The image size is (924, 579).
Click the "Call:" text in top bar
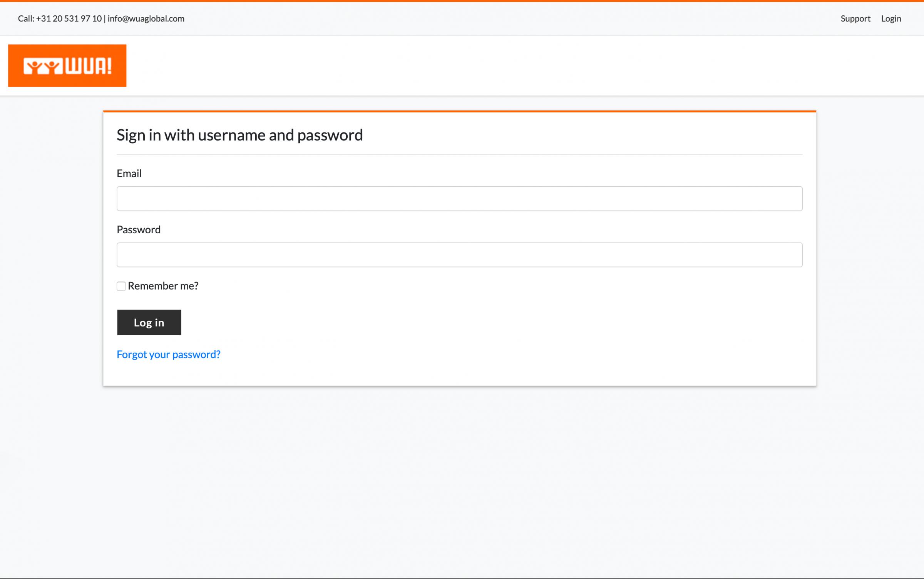[x=26, y=18]
